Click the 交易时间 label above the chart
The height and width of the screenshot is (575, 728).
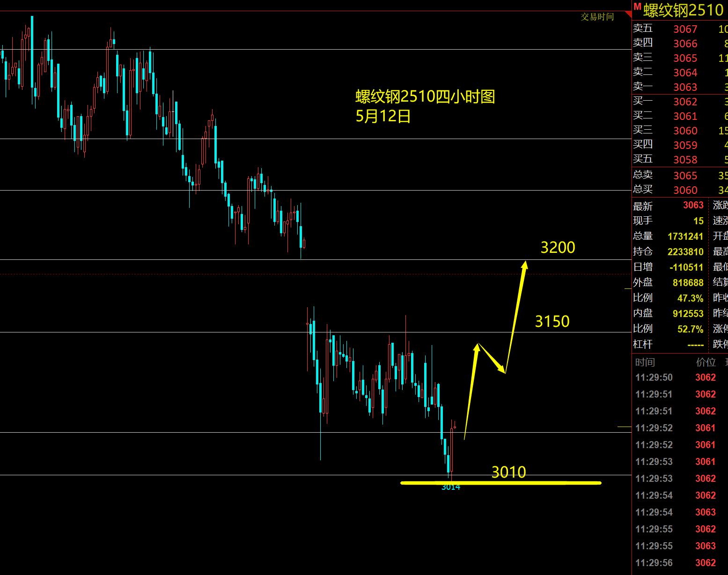point(597,17)
